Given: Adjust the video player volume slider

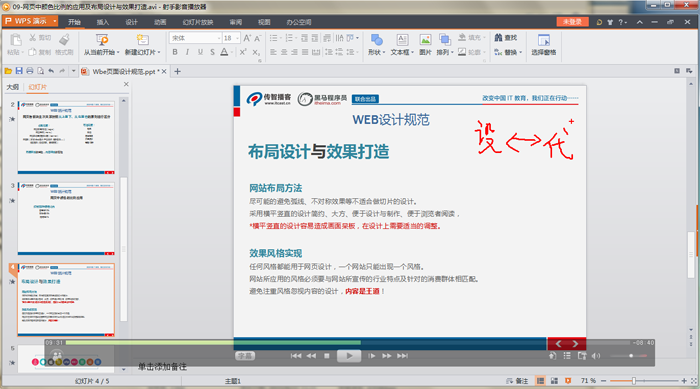Looking at the screenshot, I should pos(629,356).
